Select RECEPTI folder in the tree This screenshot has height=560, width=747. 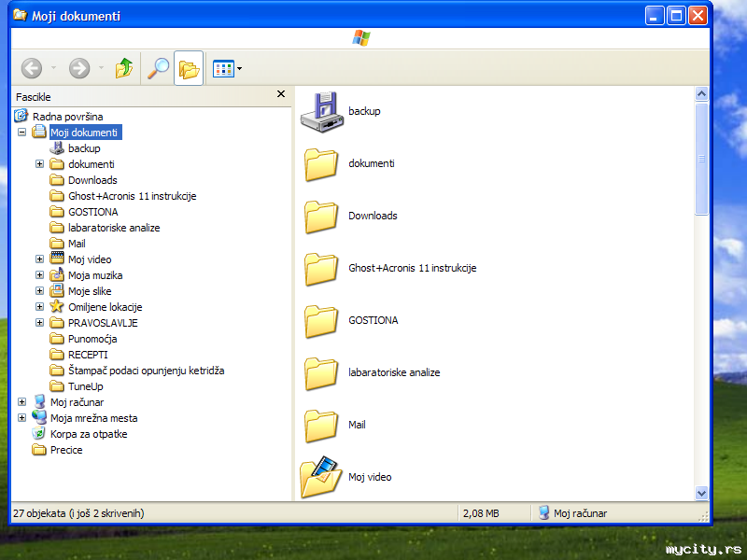point(88,355)
